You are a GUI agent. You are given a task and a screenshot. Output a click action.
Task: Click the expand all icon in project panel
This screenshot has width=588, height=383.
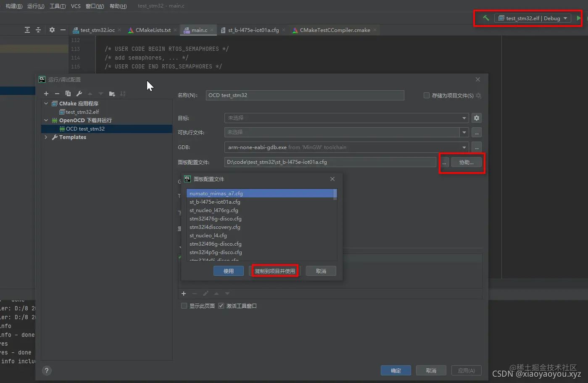27,30
